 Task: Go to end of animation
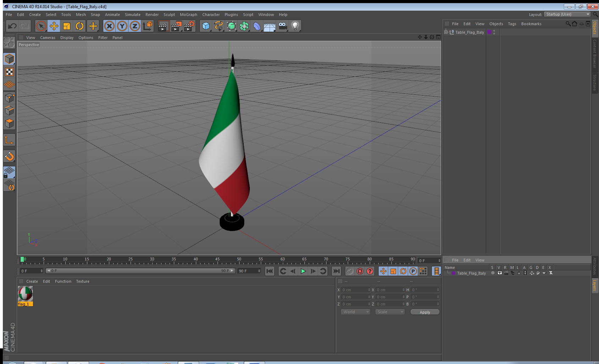[336, 271]
